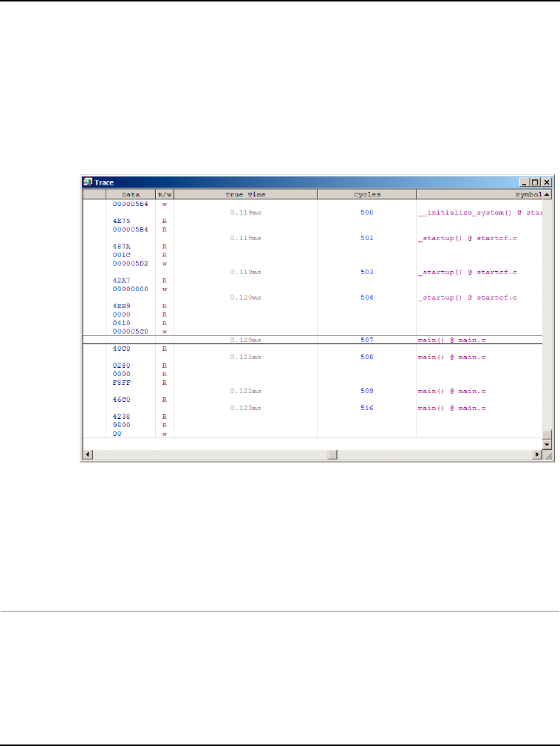Select data value 0280
This screenshot has height=746, width=560.
tap(121, 366)
